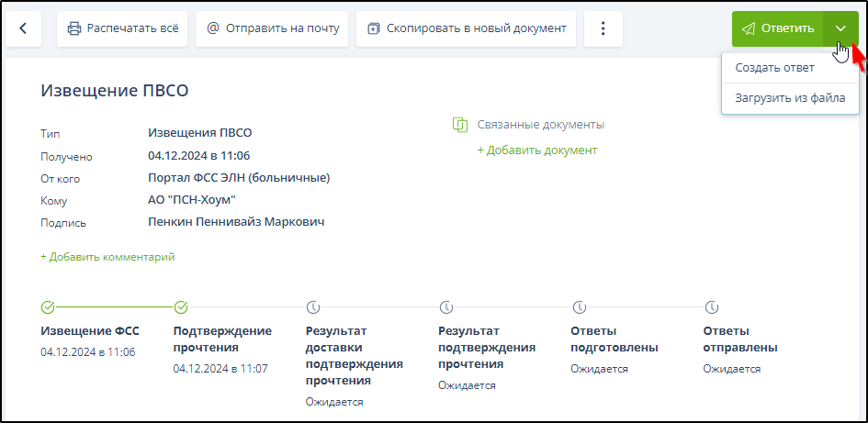Click clock icon of Ответы подготовлены stage
This screenshot has height=423, width=868.
tap(579, 306)
